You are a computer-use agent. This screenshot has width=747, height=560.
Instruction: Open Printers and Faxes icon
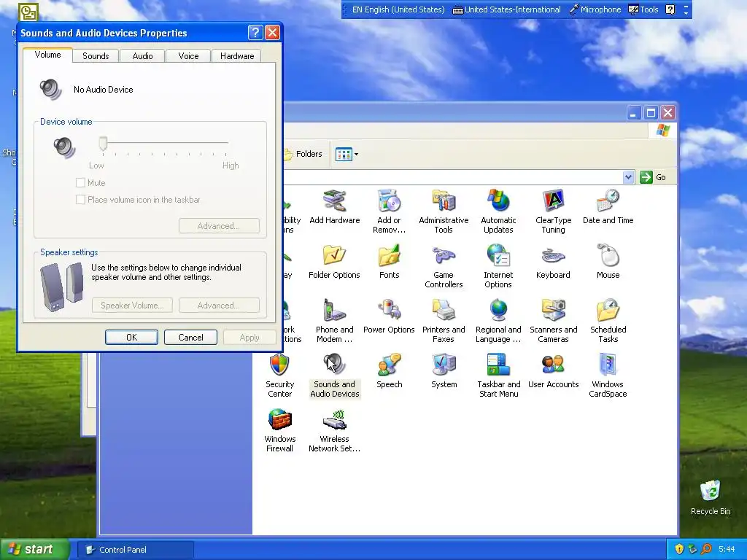(x=444, y=321)
